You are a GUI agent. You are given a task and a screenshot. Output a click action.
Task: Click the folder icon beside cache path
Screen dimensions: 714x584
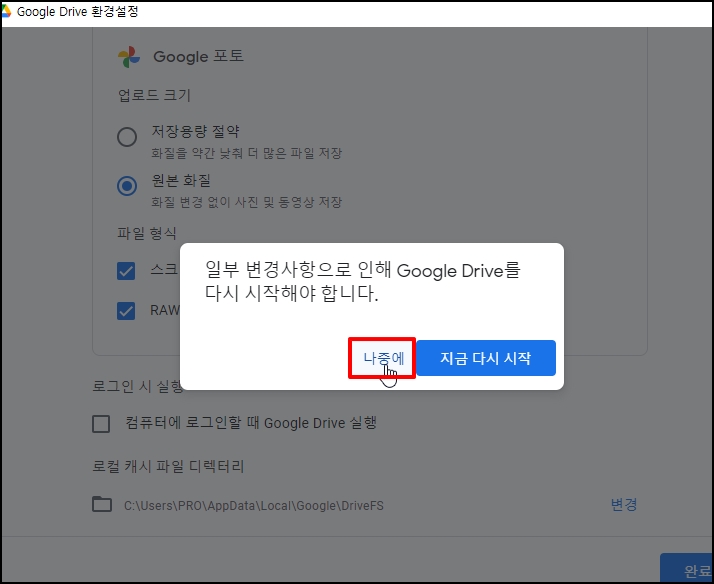(x=102, y=504)
